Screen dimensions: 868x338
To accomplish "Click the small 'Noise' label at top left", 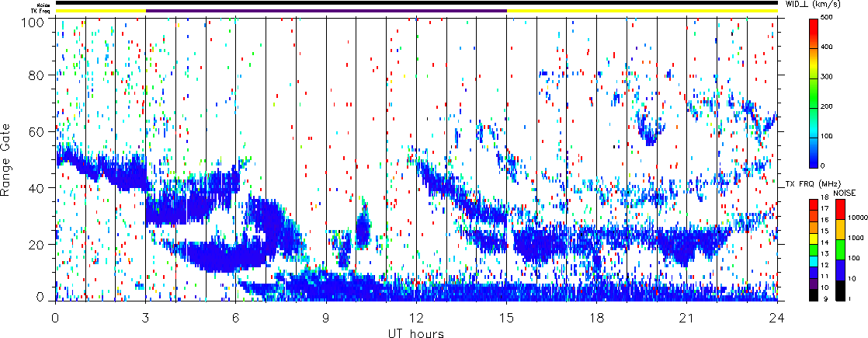I will point(45,5).
